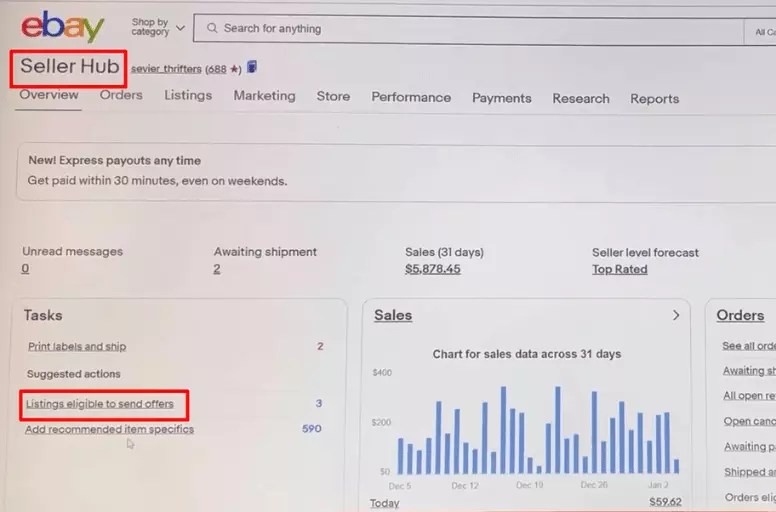Image resolution: width=776 pixels, height=512 pixels.
Task: Click the sales chart title text
Action: (527, 354)
